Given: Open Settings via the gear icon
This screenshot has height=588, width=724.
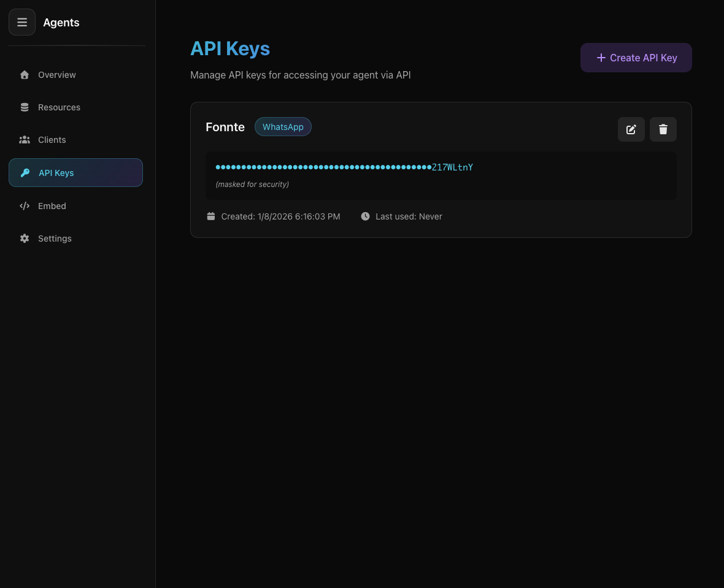Looking at the screenshot, I should [x=25, y=238].
